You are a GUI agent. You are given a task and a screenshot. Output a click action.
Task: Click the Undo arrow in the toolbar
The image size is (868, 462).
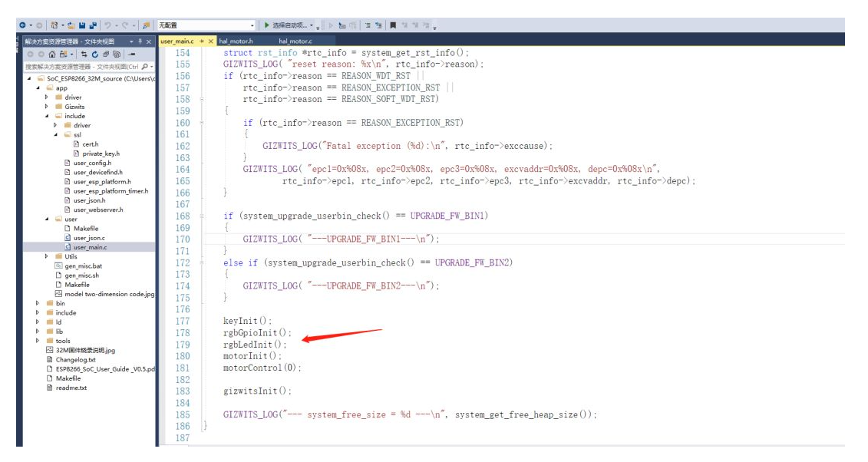coord(108,25)
